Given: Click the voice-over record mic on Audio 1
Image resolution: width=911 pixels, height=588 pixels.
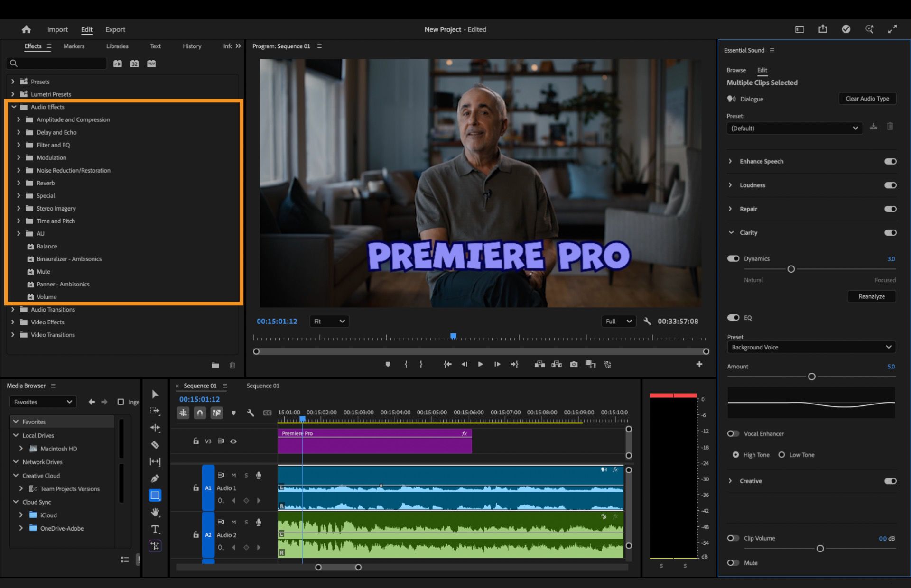Looking at the screenshot, I should [259, 475].
